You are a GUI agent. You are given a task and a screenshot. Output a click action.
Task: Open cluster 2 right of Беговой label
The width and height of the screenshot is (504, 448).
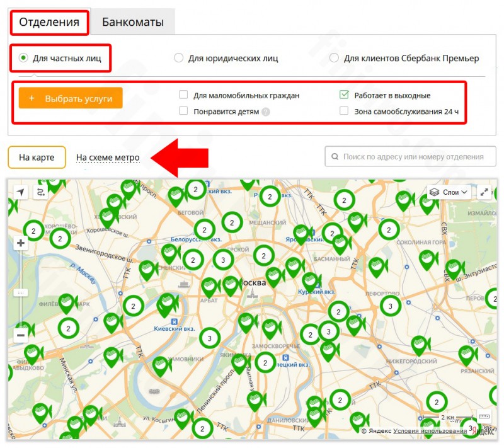tap(232, 222)
